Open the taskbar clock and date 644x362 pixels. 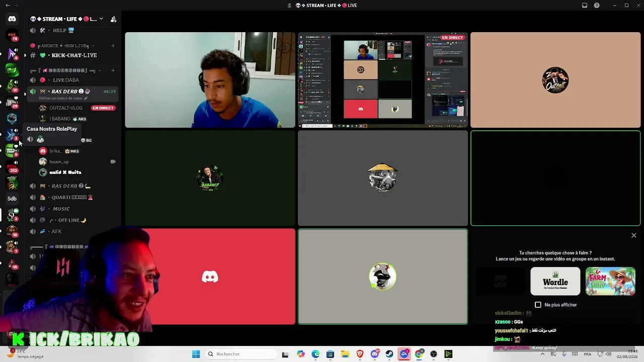pos(627,354)
